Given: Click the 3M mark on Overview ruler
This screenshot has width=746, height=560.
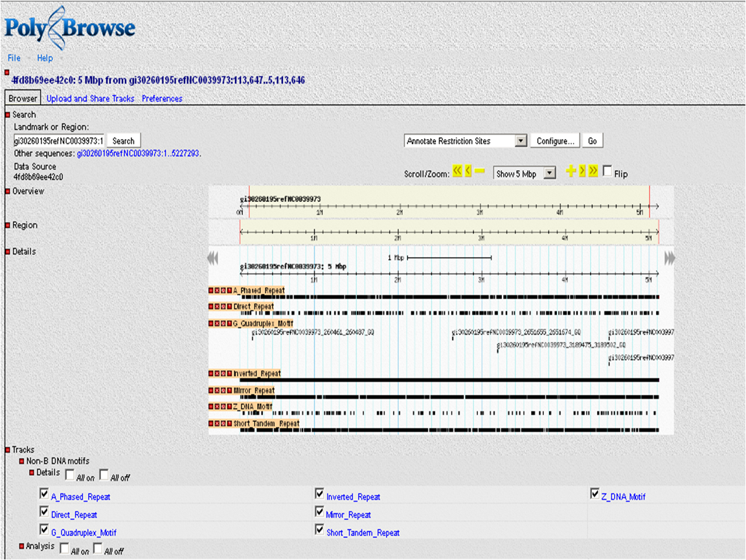Looking at the screenshot, I should [x=480, y=212].
